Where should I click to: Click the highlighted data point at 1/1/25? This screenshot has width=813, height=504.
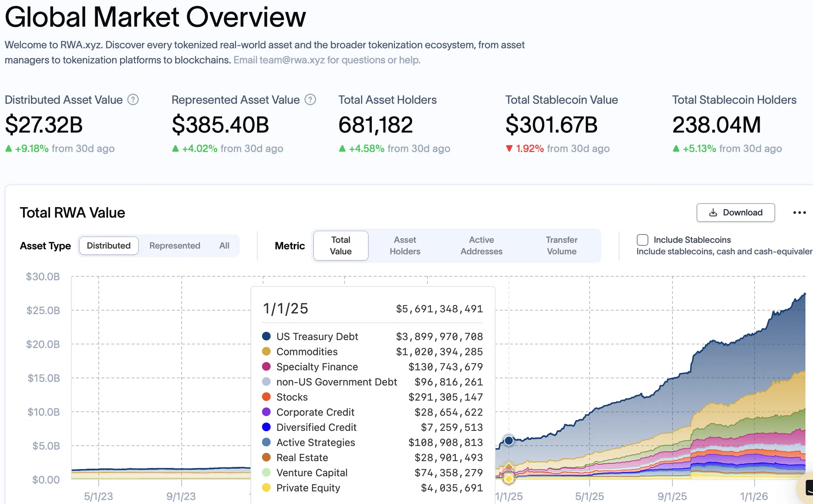(509, 440)
